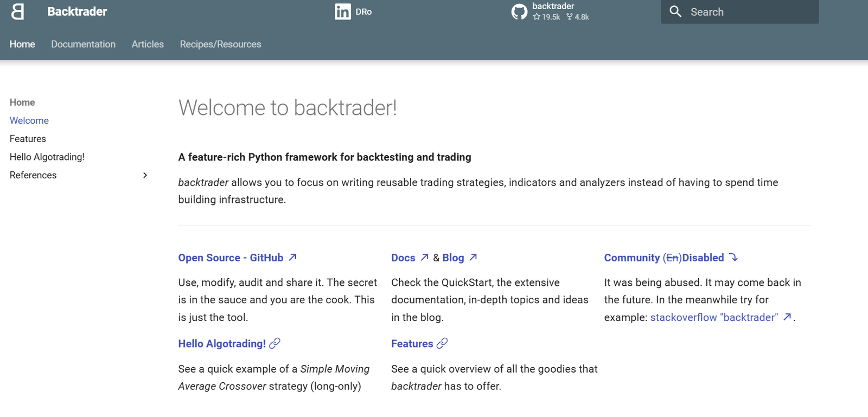
Task: Click the anchor link icon beside Hello Algotrading!
Action: click(275, 343)
